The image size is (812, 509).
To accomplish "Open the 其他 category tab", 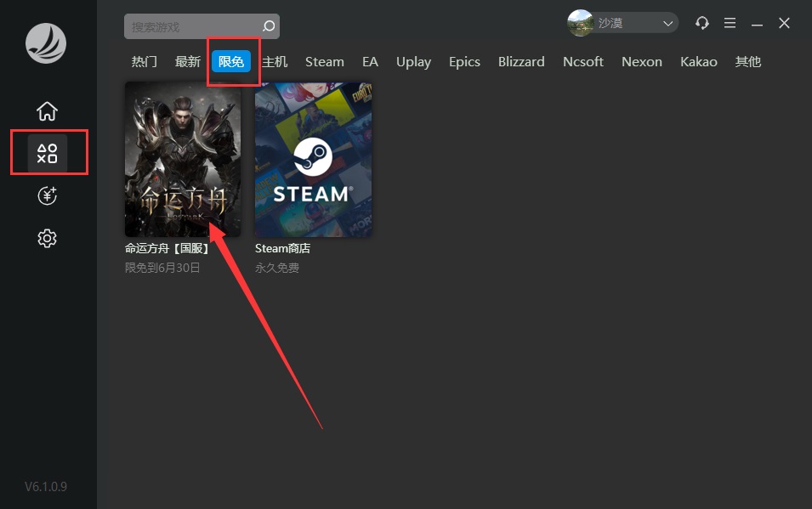I will [747, 62].
